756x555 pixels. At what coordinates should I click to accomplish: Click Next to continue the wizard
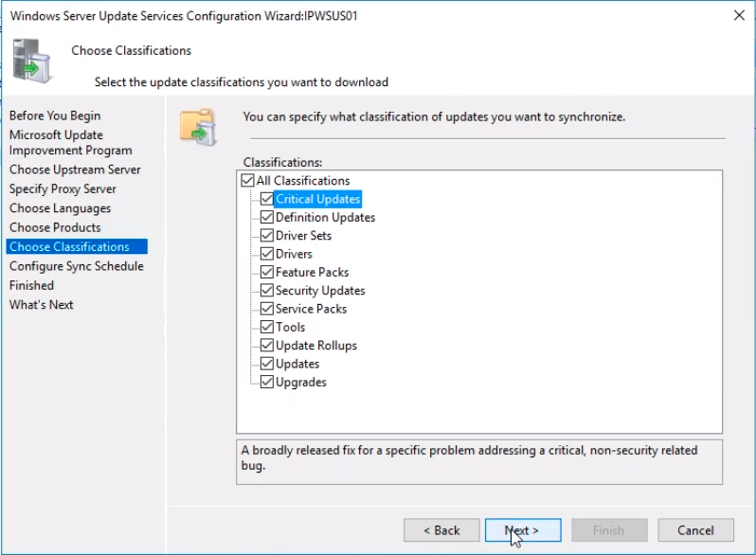[x=523, y=530]
